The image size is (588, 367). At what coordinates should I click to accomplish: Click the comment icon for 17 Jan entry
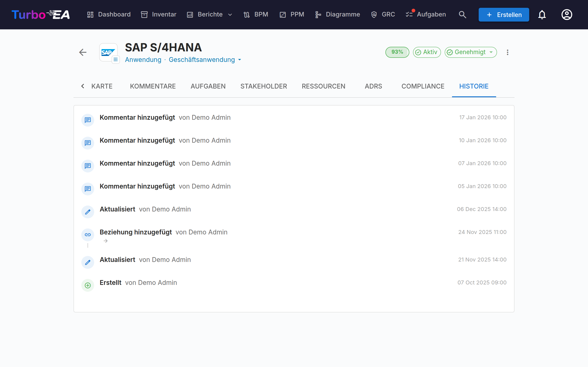[x=88, y=120]
